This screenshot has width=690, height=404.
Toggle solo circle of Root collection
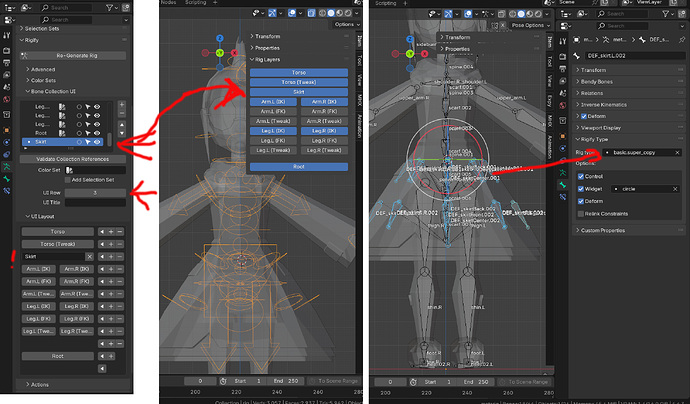pyautogui.click(x=79, y=133)
